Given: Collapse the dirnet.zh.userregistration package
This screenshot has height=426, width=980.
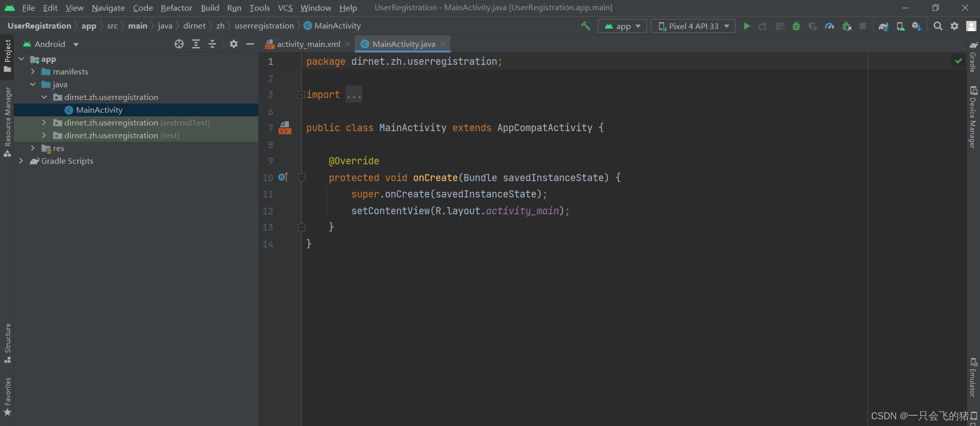Looking at the screenshot, I should pyautogui.click(x=44, y=97).
